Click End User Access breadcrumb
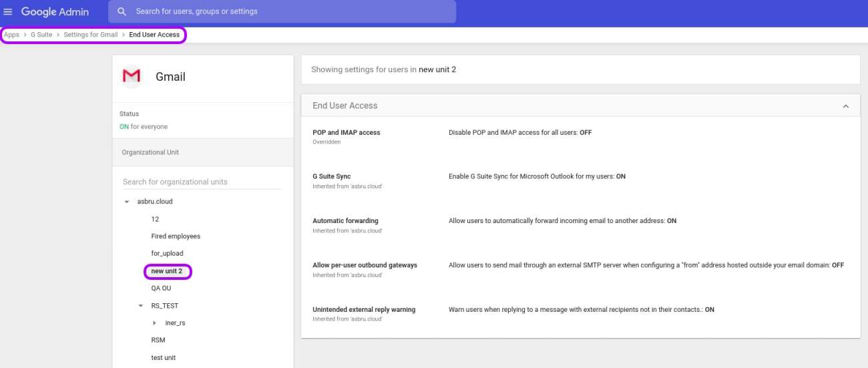 (x=154, y=35)
